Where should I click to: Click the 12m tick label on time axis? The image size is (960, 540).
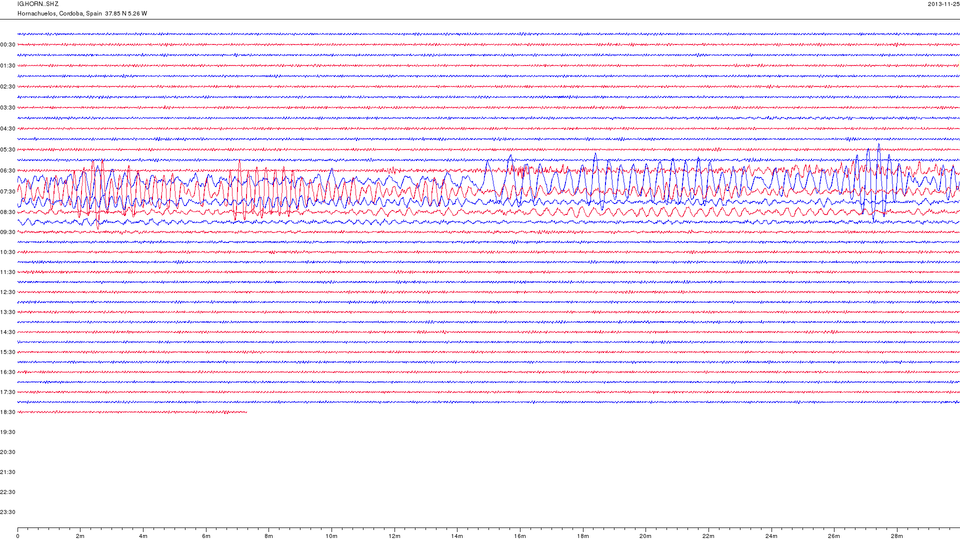[x=394, y=536]
